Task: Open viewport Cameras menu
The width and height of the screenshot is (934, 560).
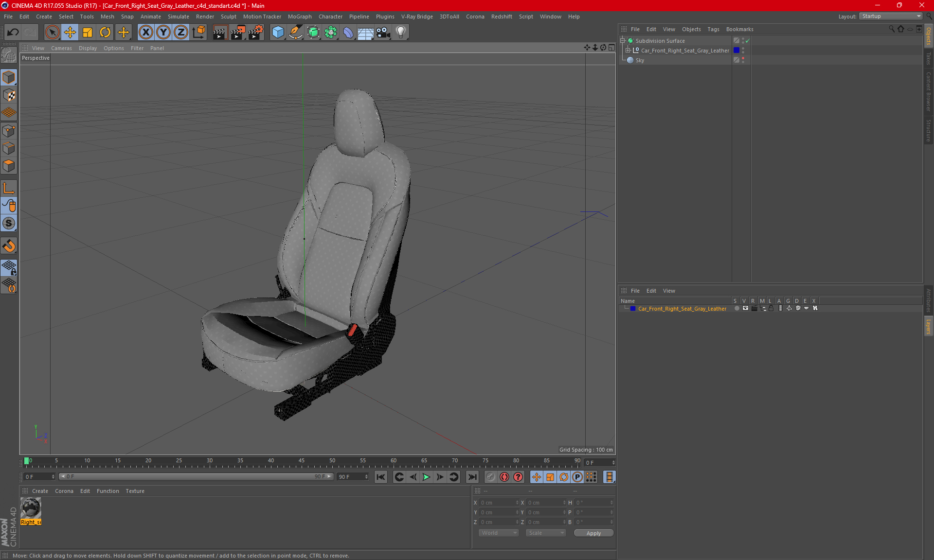Action: coord(61,48)
